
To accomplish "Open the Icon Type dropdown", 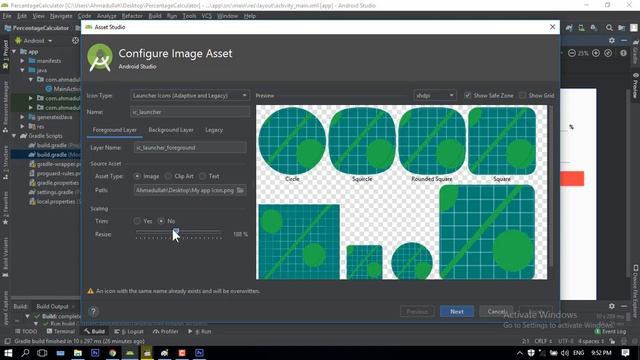I will [190, 96].
